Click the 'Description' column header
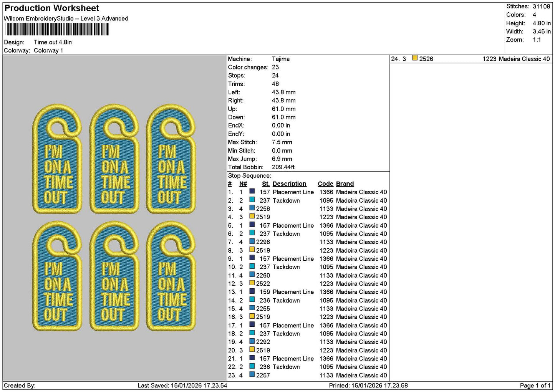This screenshot has height=392, width=555. (290, 184)
